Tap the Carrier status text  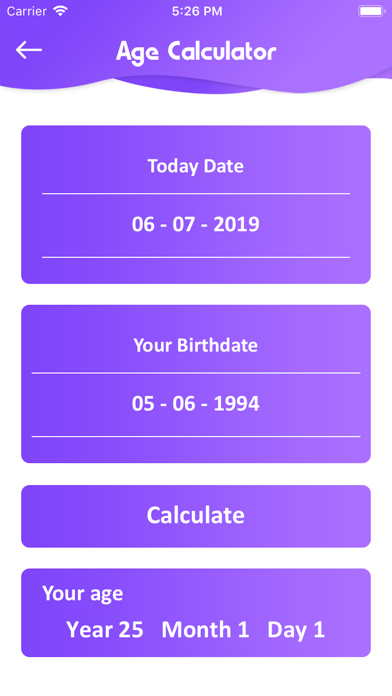click(x=27, y=11)
